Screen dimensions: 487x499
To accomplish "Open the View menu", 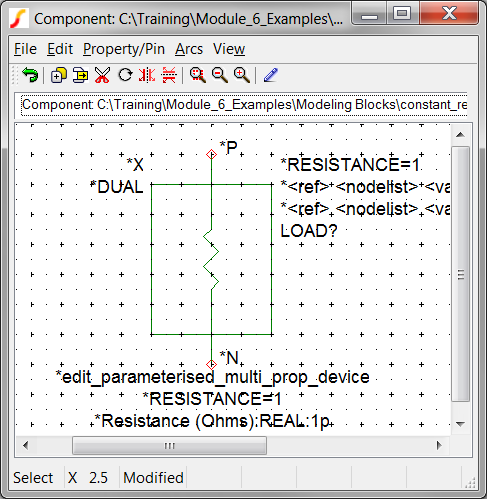I will (x=229, y=49).
